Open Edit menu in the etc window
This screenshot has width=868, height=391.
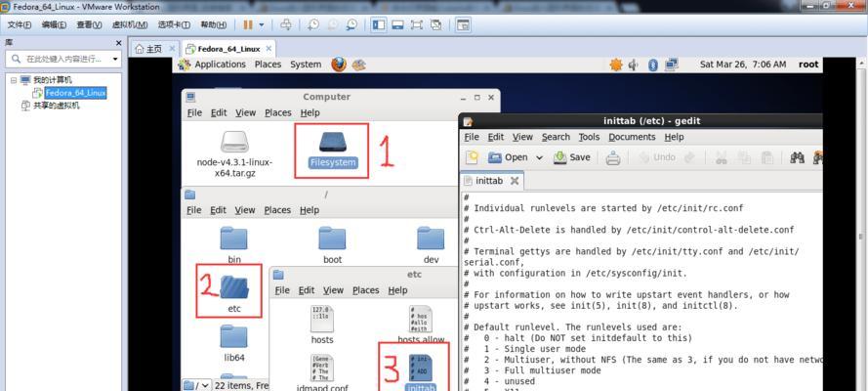307,290
